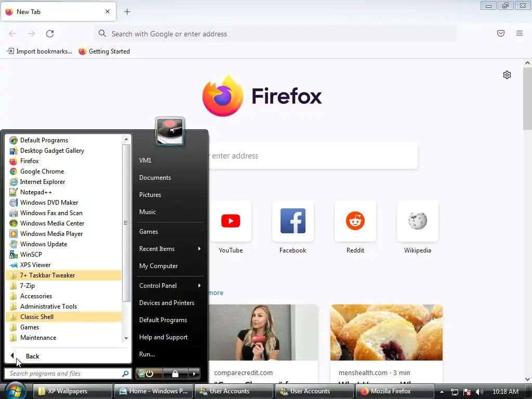Click the programs list down arrow

point(126,338)
